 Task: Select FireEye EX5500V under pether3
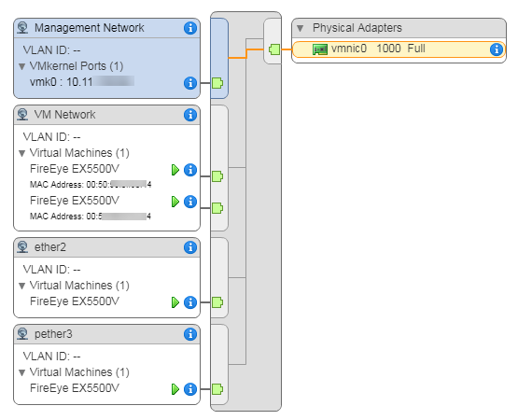pos(75,388)
